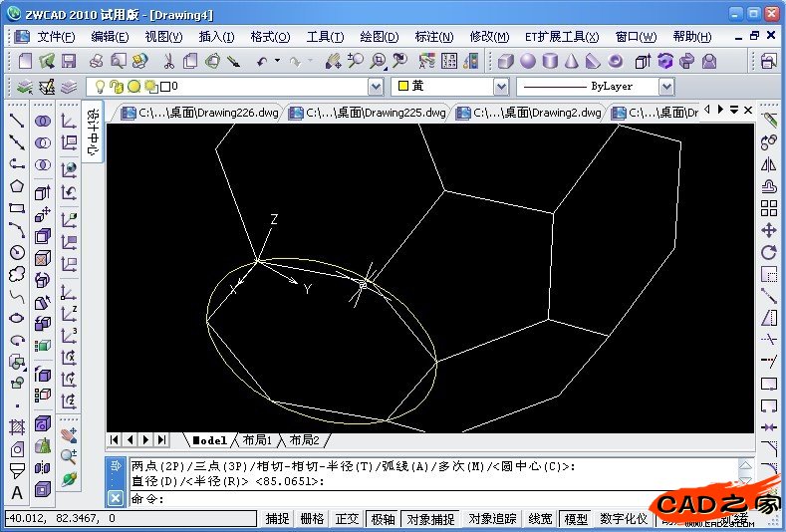
Task: Insert a solid Torus primitive
Action: click(615, 61)
